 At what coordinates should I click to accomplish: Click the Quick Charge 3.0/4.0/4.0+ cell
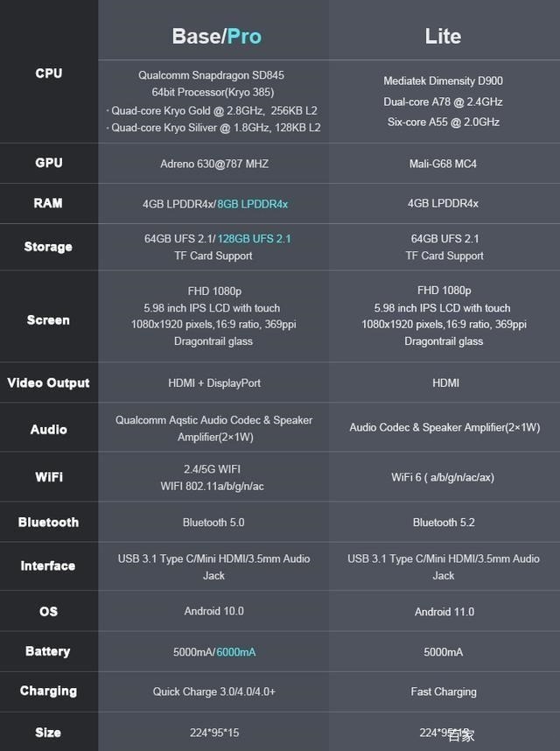214,691
